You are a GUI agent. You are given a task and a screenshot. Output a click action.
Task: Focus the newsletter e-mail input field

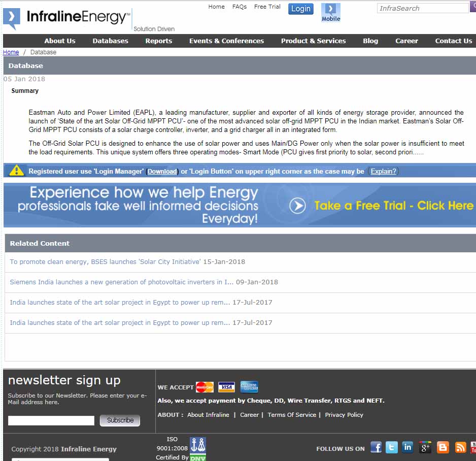click(x=51, y=420)
